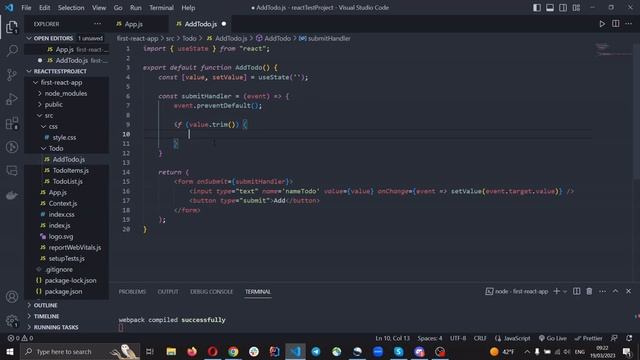This screenshot has width=640, height=360.
Task: Open style.css in explorer
Action: (66, 138)
